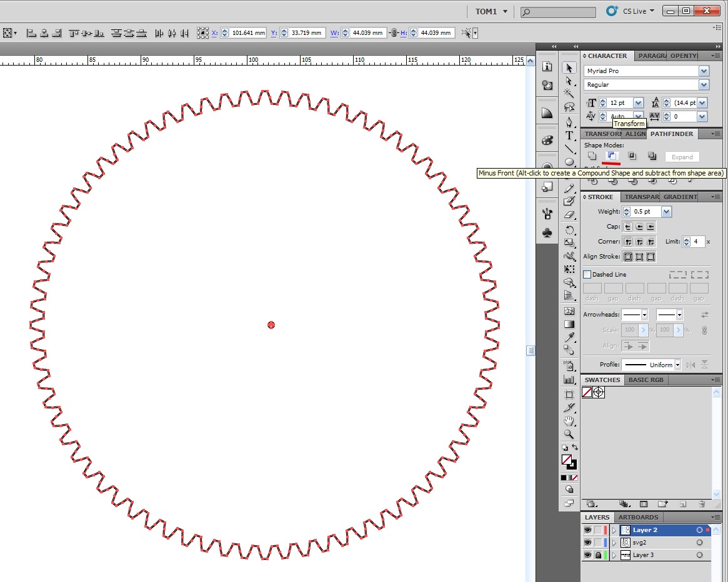Pick the Scale tool
Screen dimensions: 728x582
click(x=569, y=243)
